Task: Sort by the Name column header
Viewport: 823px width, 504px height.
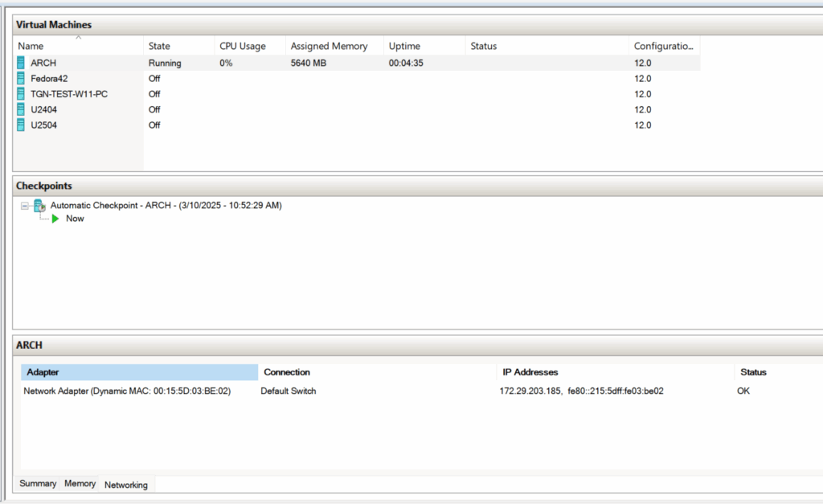Action: (31, 47)
